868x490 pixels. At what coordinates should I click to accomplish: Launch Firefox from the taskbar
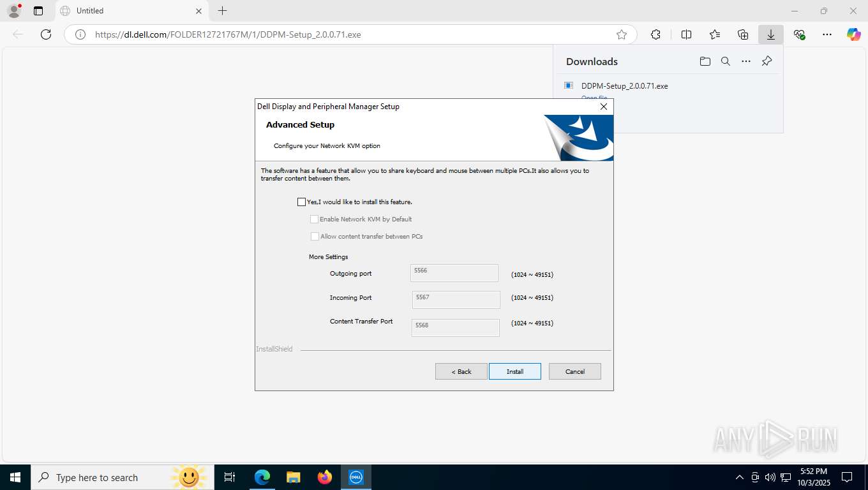click(x=325, y=477)
